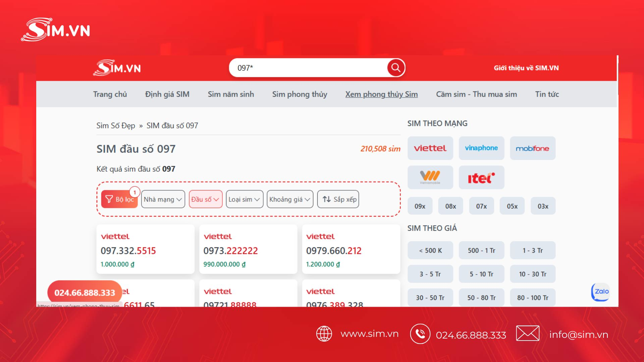Select the Vietnamobile network logo
644x362 pixels.
[x=430, y=177]
